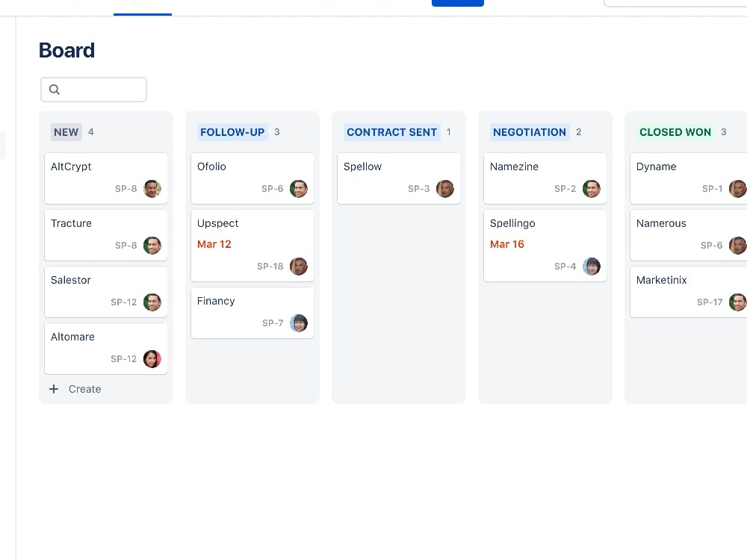This screenshot has height=560, width=747.
Task: Click assignee avatar on Marketinix card
Action: [x=738, y=302]
